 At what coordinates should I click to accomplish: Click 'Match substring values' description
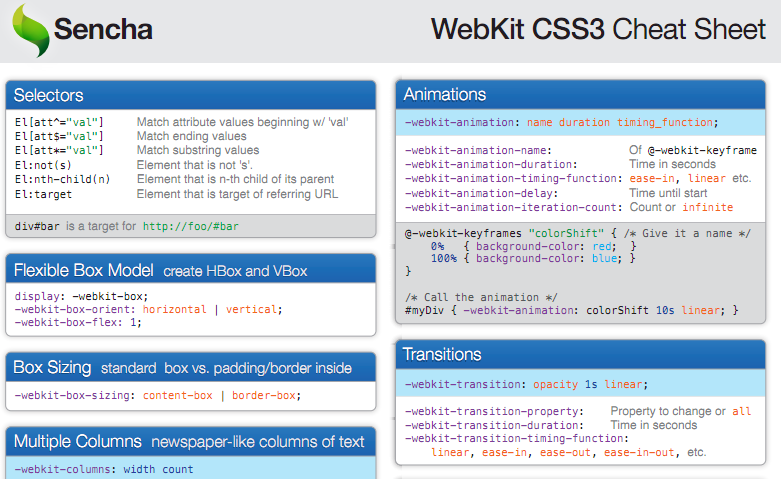click(198, 150)
